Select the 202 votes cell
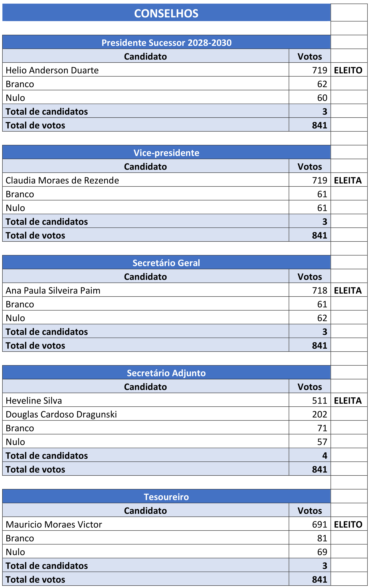369x588 pixels. click(319, 414)
